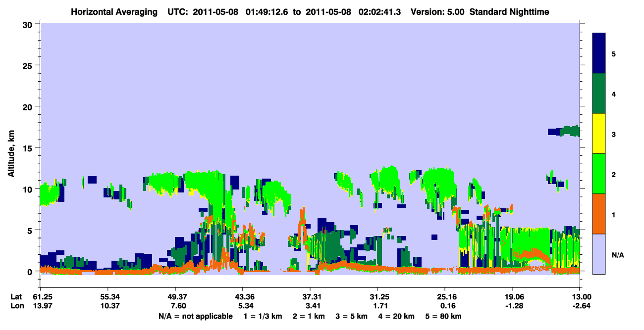Click the 'N/A = not applicable' legend note

click(196, 316)
